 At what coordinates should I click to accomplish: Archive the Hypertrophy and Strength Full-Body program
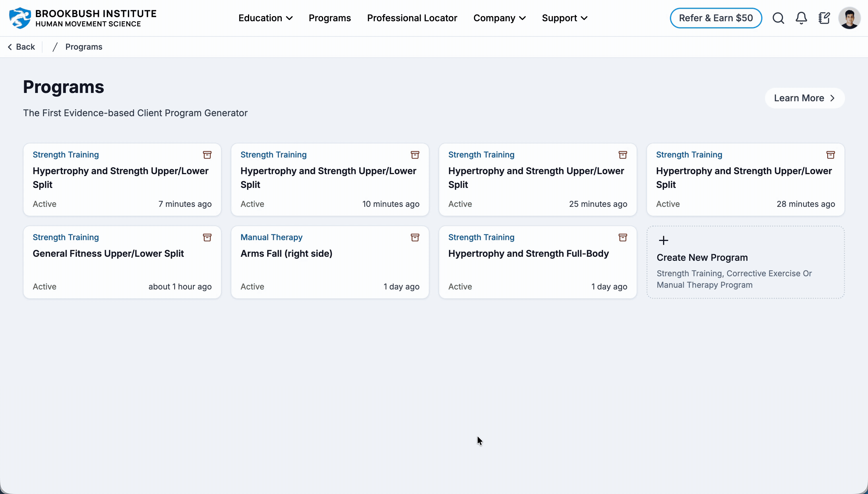coord(623,238)
